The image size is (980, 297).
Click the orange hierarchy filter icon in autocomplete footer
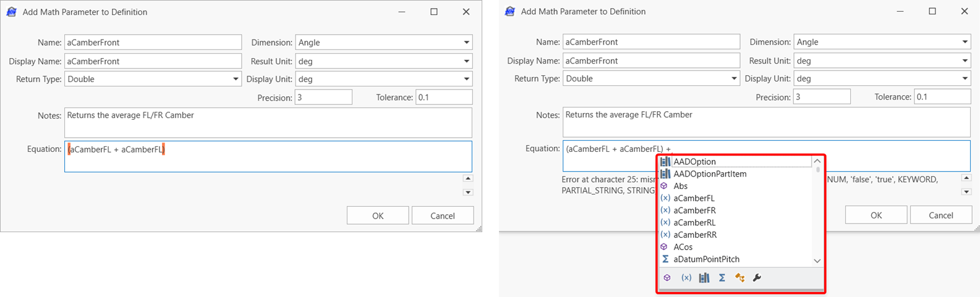(739, 278)
